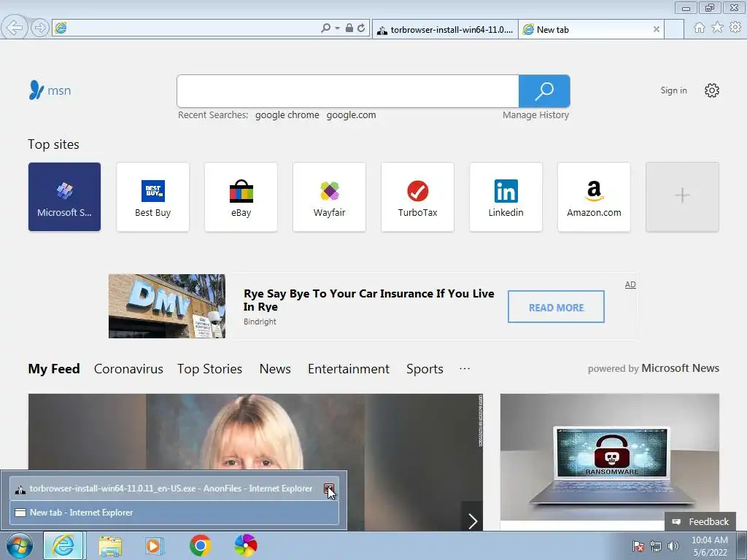Launch Google Chrome from taskbar
The image size is (747, 560).
tap(200, 545)
